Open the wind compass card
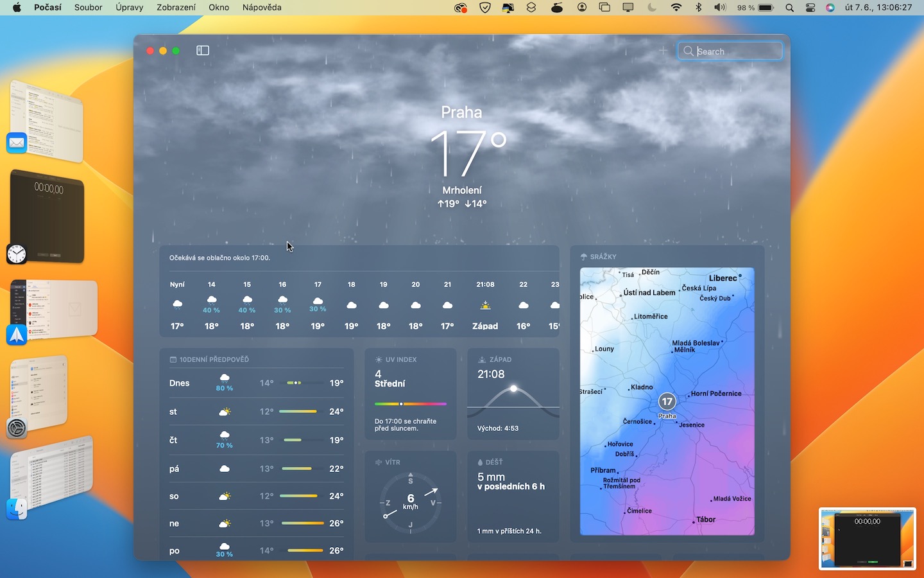 coord(411,496)
